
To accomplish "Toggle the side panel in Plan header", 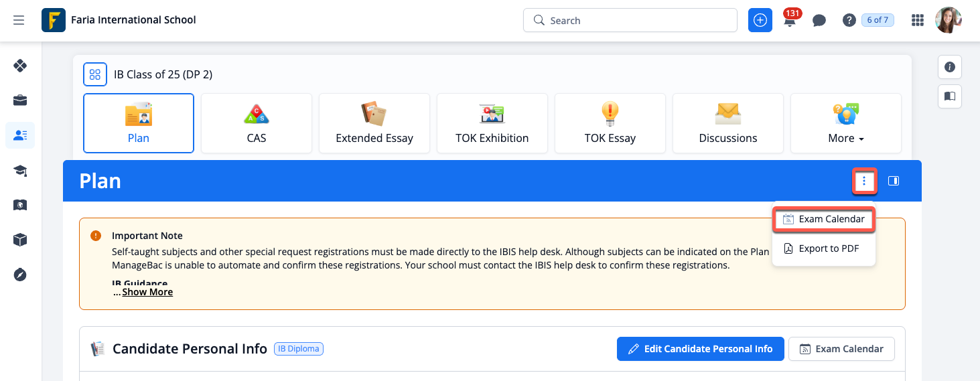I will tap(893, 181).
